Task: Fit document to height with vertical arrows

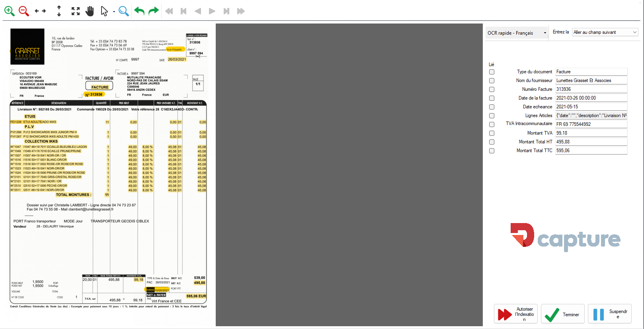Action: pos(59,11)
